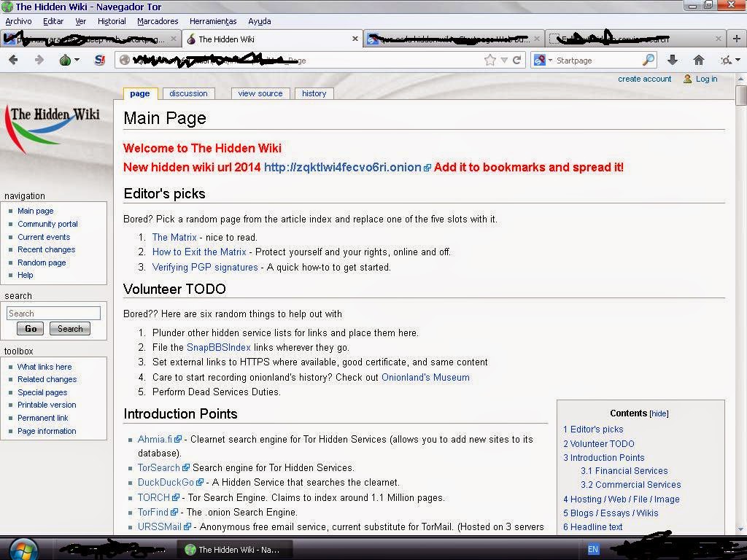The width and height of the screenshot is (747, 560).
Task: Reload the page with refresh icon
Action: click(517, 60)
